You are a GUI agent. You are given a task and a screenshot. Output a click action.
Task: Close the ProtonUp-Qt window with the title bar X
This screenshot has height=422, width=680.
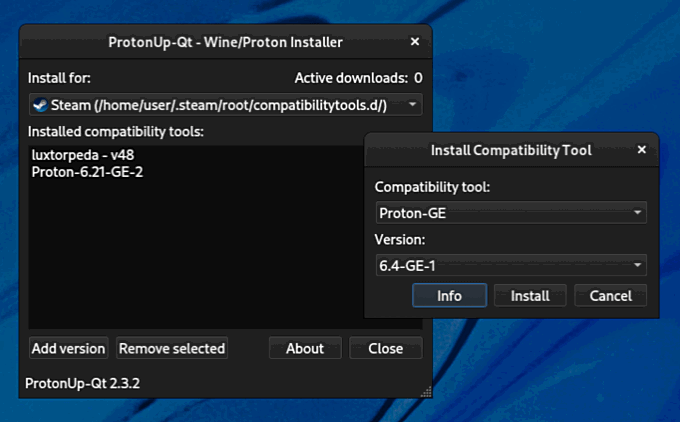(415, 42)
